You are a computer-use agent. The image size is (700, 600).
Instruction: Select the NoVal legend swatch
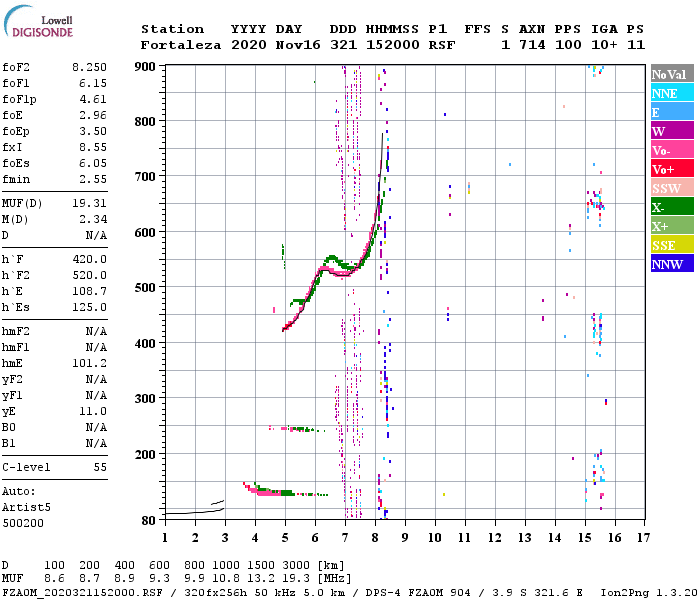(672, 74)
